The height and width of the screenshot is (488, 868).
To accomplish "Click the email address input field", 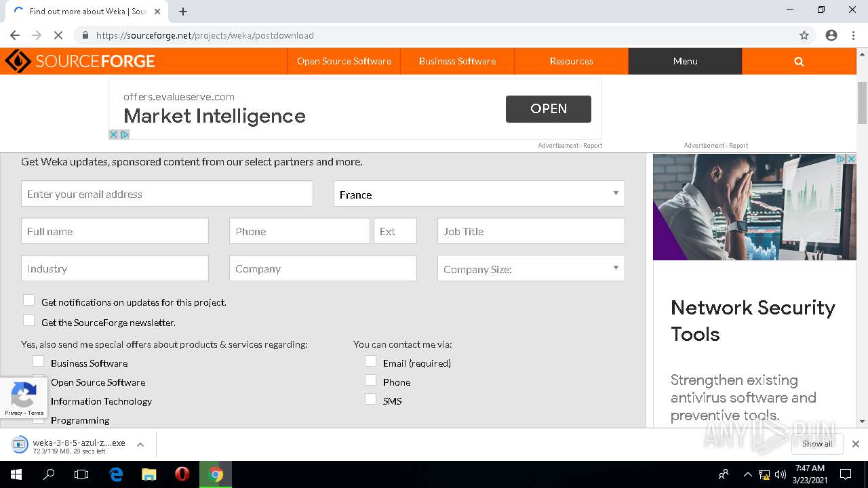I will [167, 194].
